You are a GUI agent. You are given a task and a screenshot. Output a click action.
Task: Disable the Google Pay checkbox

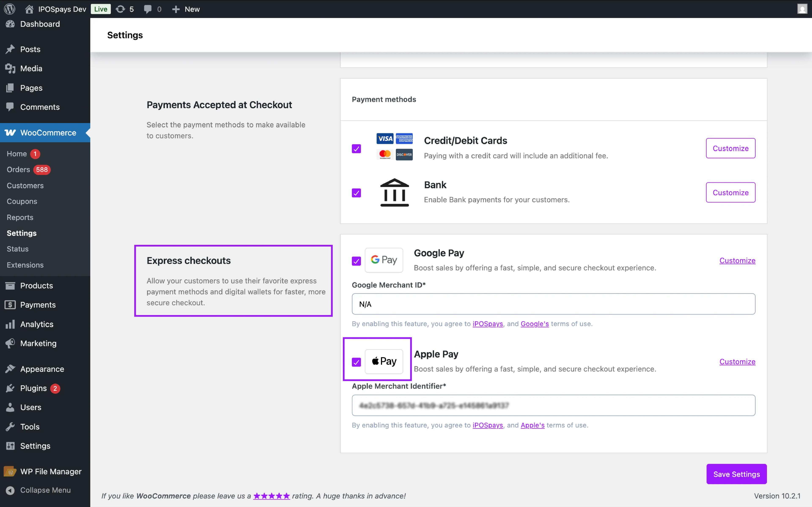[x=356, y=261]
